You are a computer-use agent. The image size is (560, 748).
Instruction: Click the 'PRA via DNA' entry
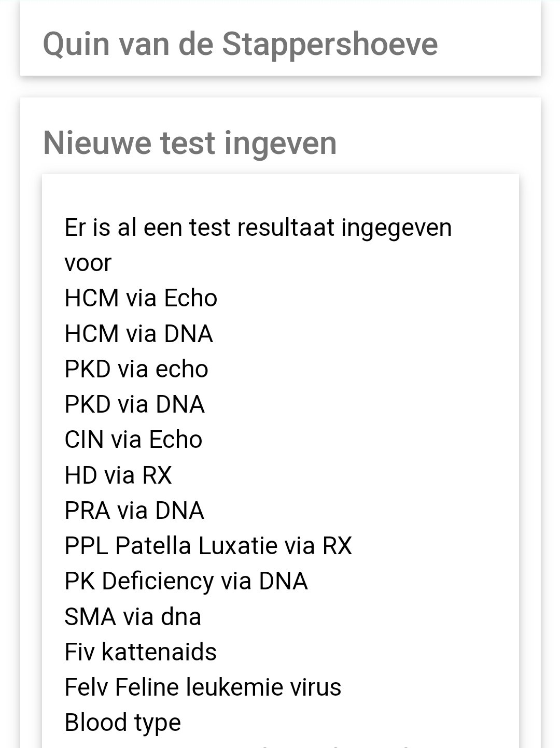134,511
